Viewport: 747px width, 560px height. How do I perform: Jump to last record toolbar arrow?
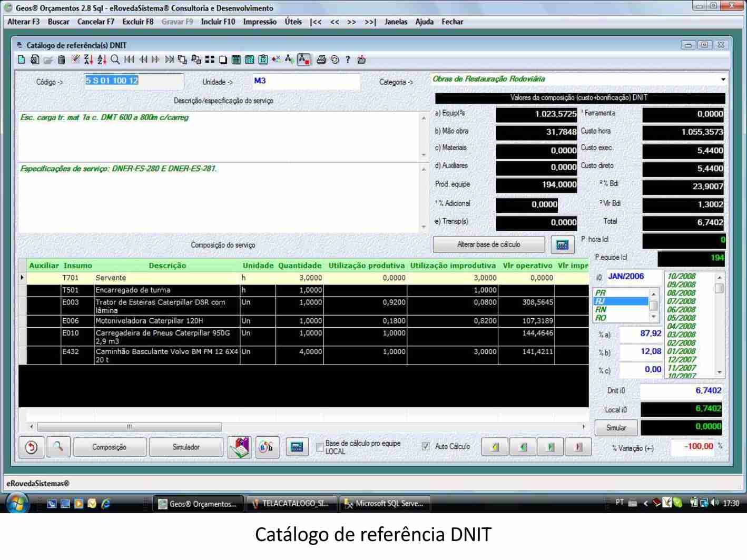pos(169,60)
